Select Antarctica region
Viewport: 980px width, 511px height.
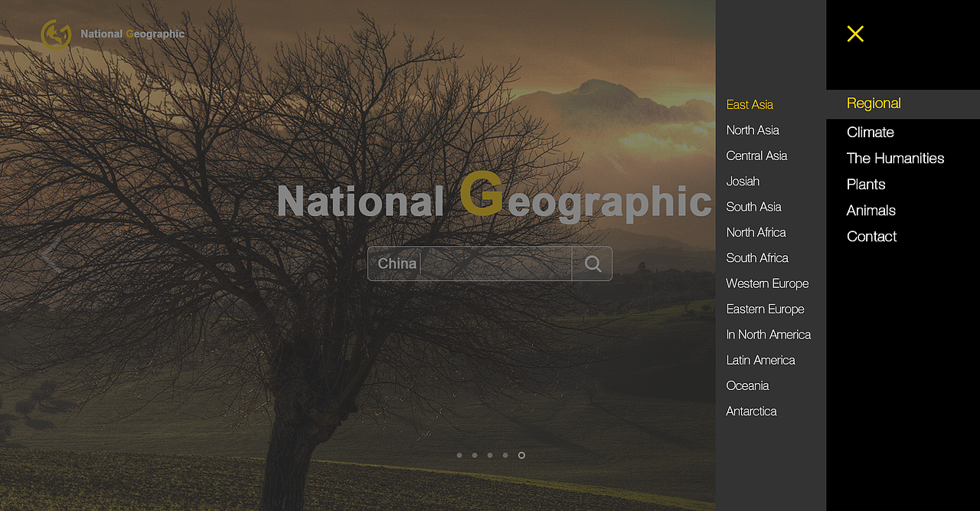click(751, 411)
